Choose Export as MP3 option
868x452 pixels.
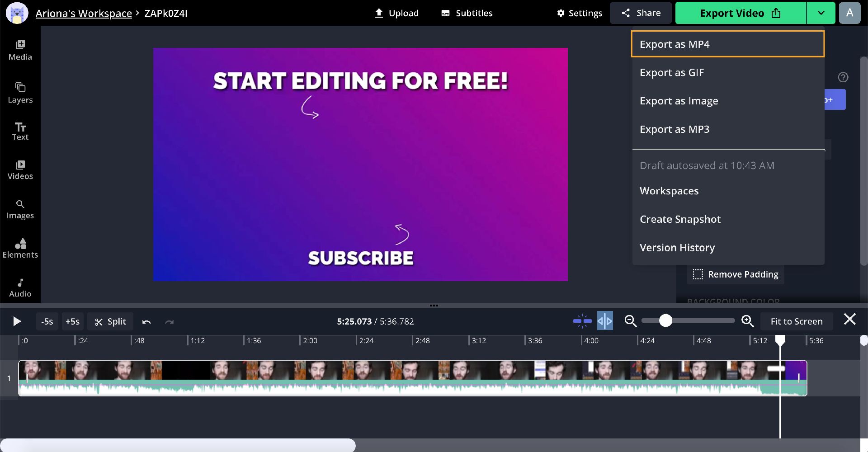675,129
